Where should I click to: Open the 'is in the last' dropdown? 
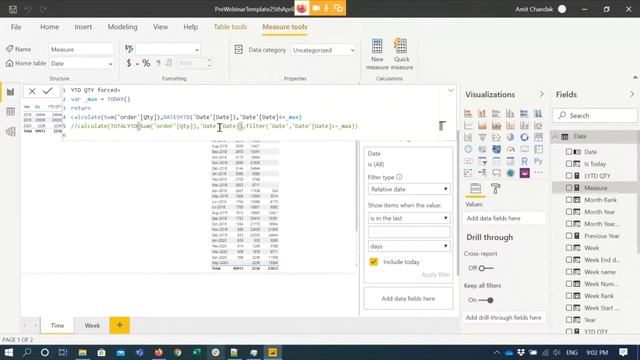[409, 218]
